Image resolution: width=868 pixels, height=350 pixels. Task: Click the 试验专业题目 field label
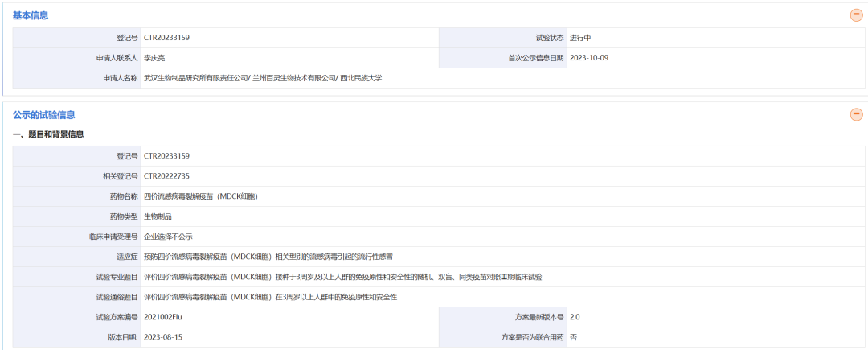[x=117, y=276]
